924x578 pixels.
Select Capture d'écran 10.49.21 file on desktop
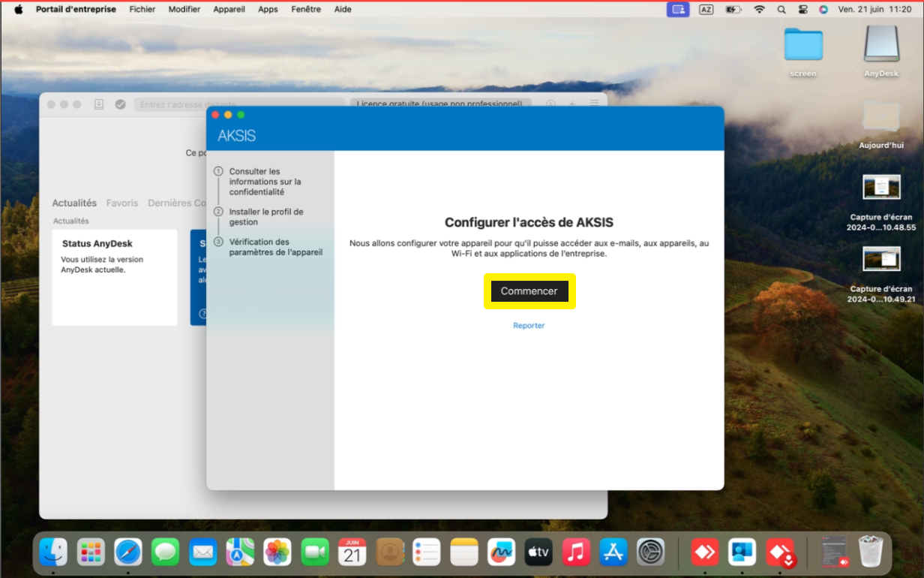coord(881,275)
